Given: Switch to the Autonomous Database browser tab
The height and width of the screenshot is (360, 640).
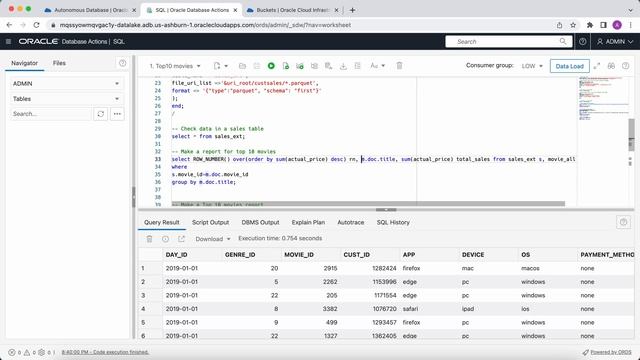Looking at the screenshot, I should pyautogui.click(x=90, y=10).
